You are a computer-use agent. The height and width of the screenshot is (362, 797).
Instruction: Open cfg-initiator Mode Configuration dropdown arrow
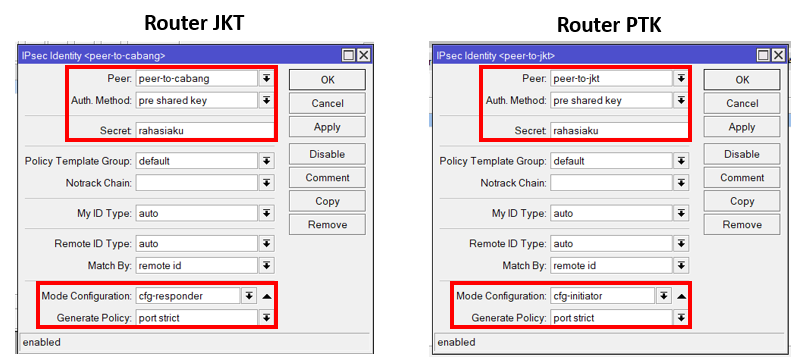coord(663,296)
